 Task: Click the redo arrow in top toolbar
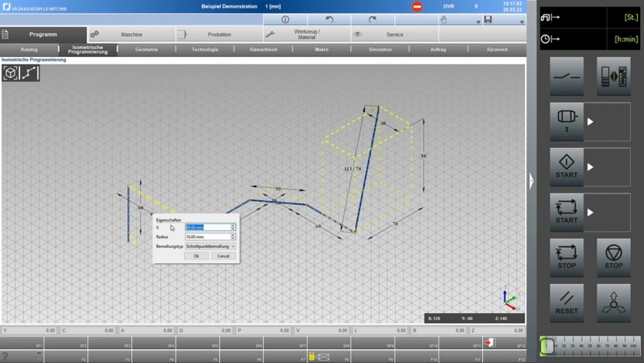373,20
